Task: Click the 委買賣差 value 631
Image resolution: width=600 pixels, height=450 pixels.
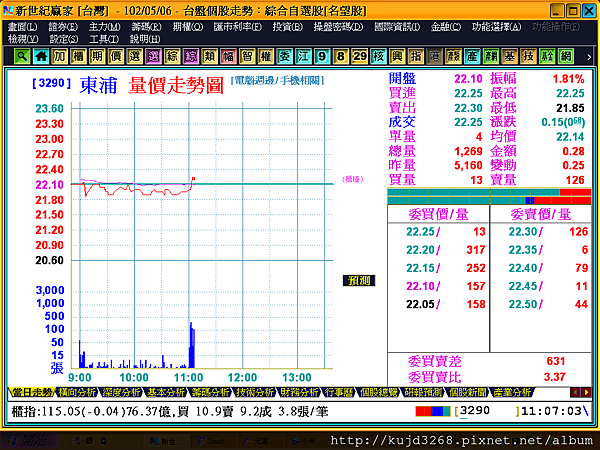Action: coord(556,361)
